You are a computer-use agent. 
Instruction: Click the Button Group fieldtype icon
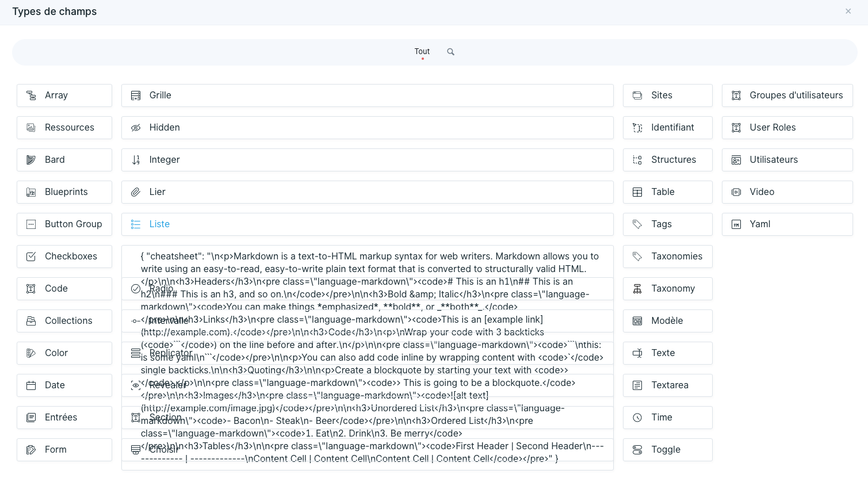pos(32,224)
